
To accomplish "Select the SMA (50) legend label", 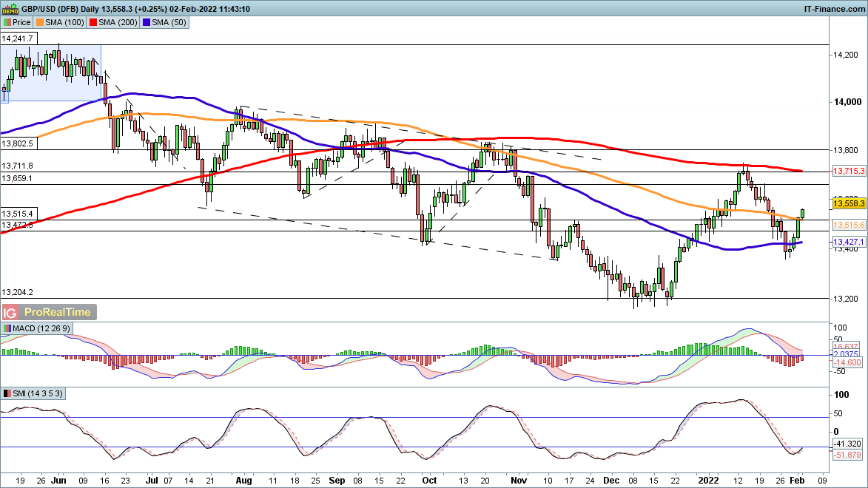I will tap(169, 23).
